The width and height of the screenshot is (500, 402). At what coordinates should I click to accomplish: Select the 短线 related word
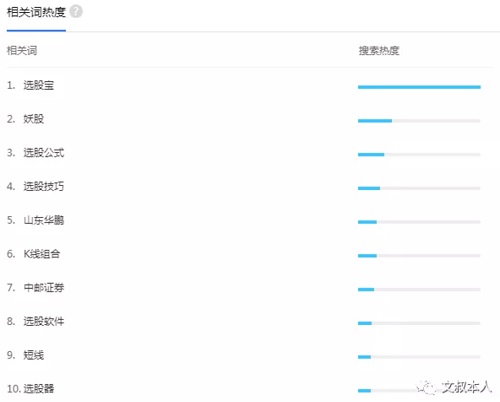34,355
